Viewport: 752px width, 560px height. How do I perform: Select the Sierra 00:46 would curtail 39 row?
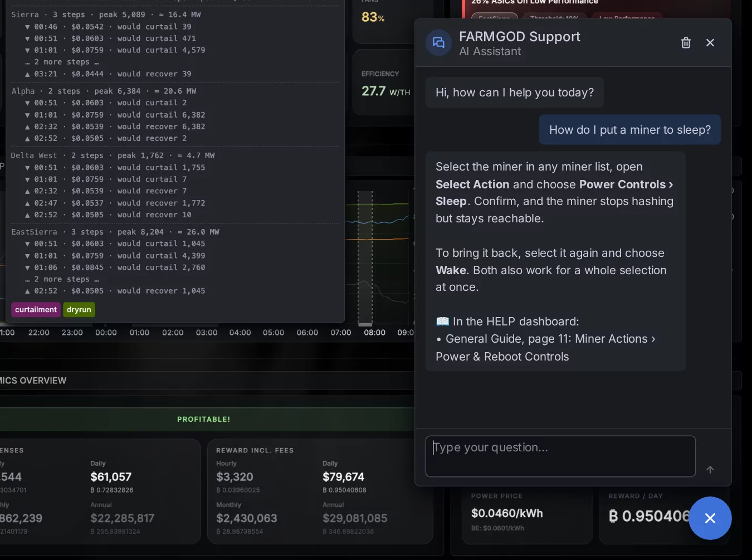(108, 27)
